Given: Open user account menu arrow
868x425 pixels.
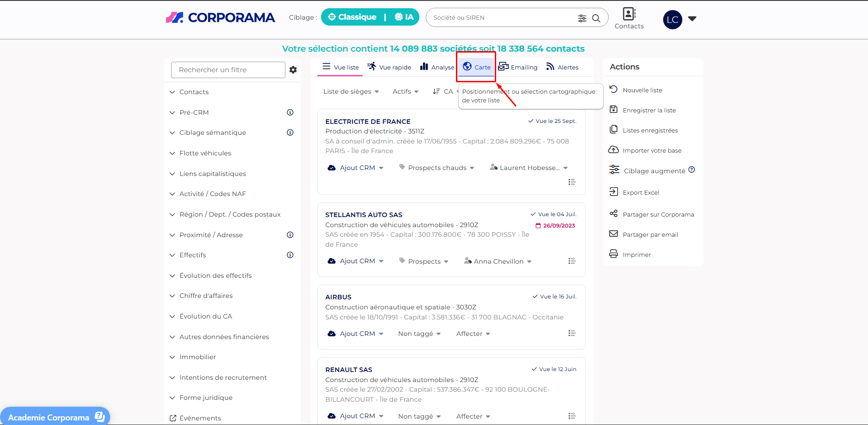Looking at the screenshot, I should tap(692, 19).
